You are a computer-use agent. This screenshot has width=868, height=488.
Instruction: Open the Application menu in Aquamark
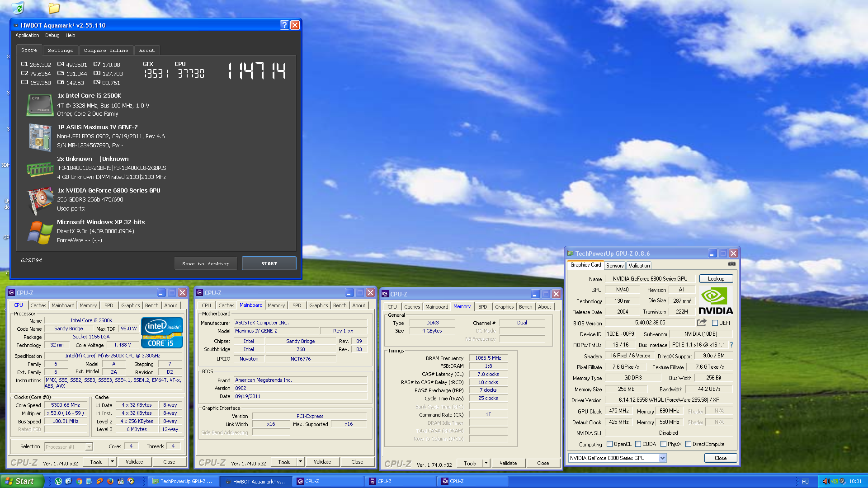(27, 35)
